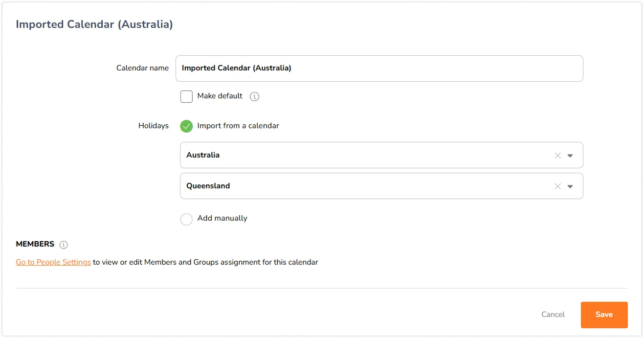Click the Make default label text

pyautogui.click(x=220, y=96)
